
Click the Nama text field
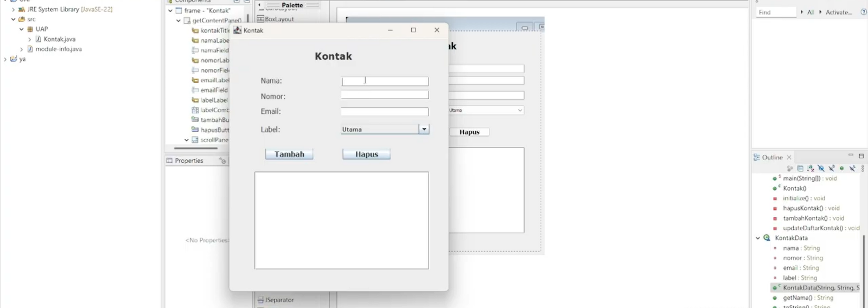tap(385, 81)
